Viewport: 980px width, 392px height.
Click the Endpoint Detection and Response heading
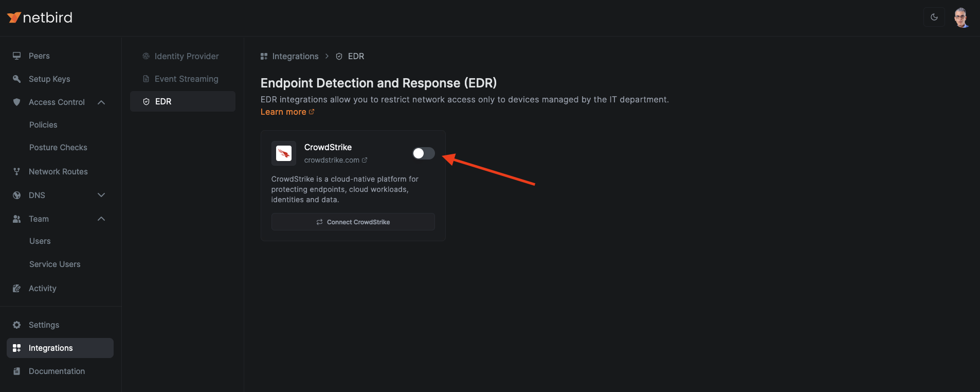point(378,83)
